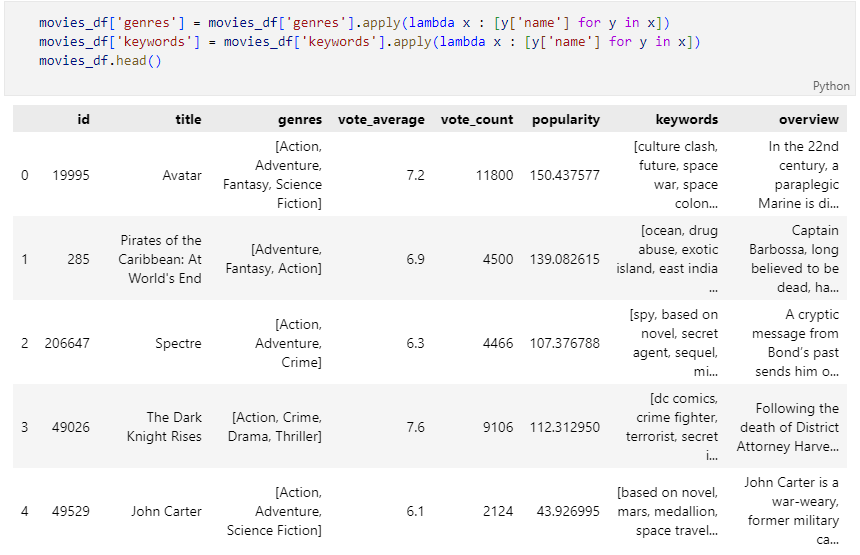Select keywords cell starting 'based on novel, mars'
The image size is (860, 555).
click(667, 511)
